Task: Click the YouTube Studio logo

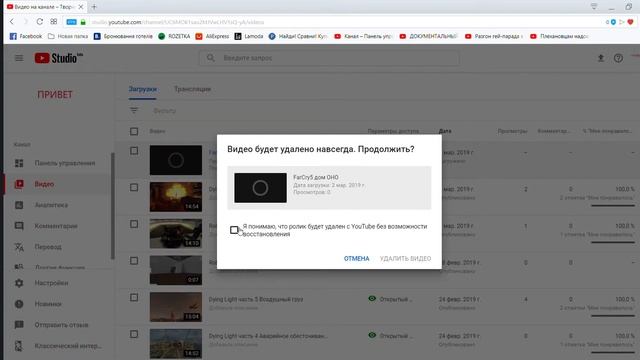Action: [58, 58]
